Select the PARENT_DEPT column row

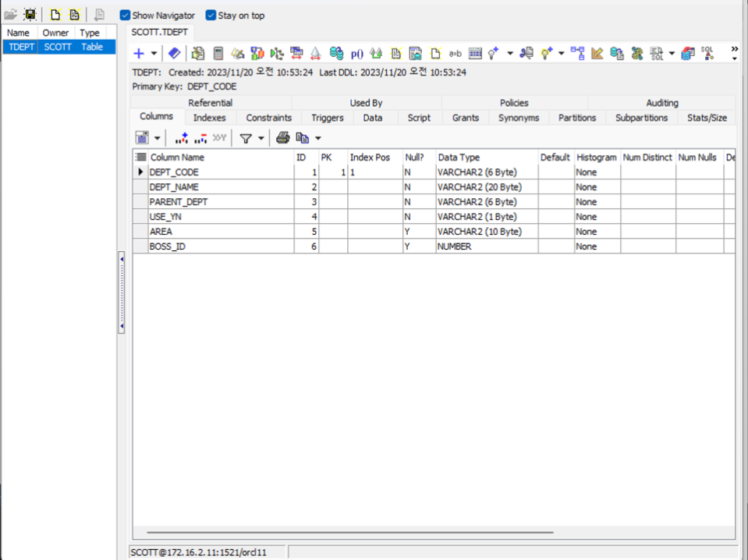(434, 202)
